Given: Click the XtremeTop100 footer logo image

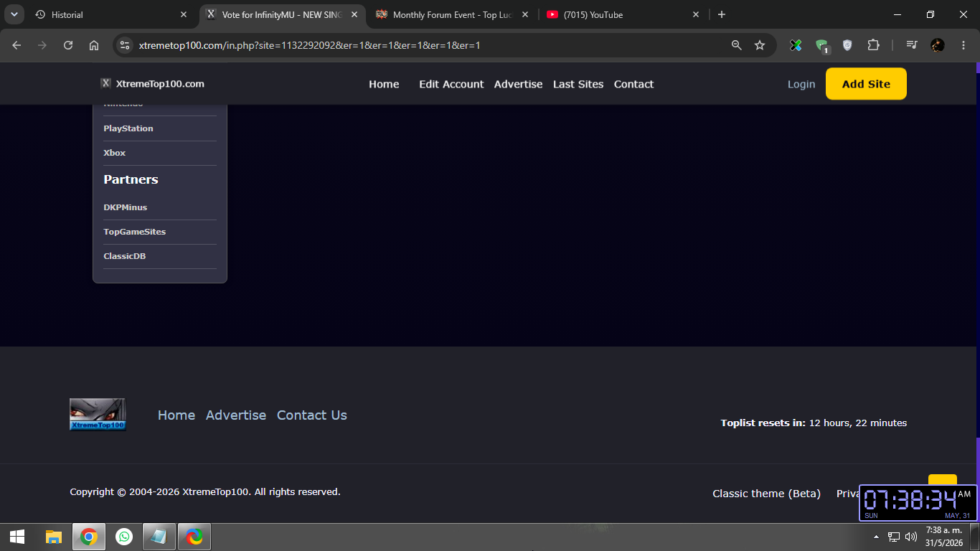Looking at the screenshot, I should (98, 415).
